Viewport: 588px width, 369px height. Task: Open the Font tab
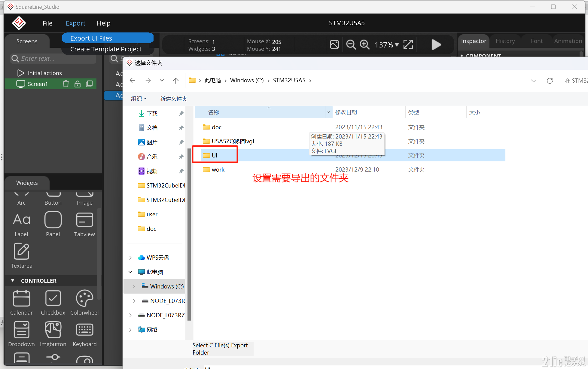(537, 41)
